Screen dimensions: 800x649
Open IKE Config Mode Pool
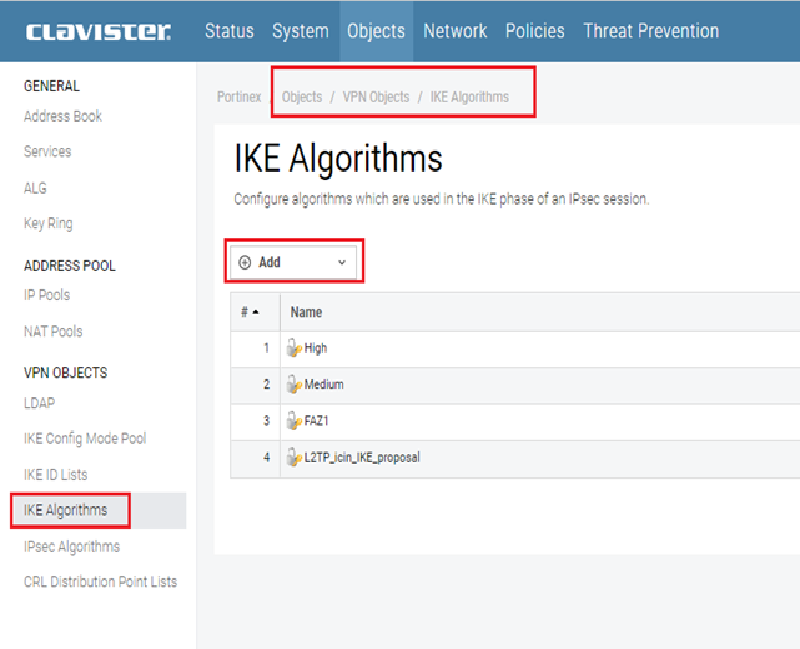85,439
